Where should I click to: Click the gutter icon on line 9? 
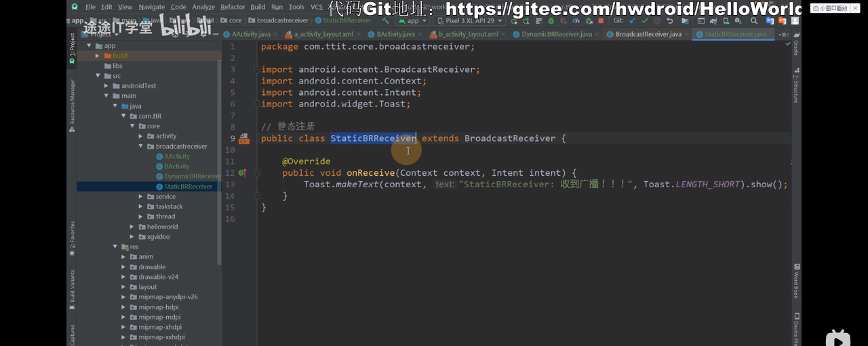pos(243,138)
